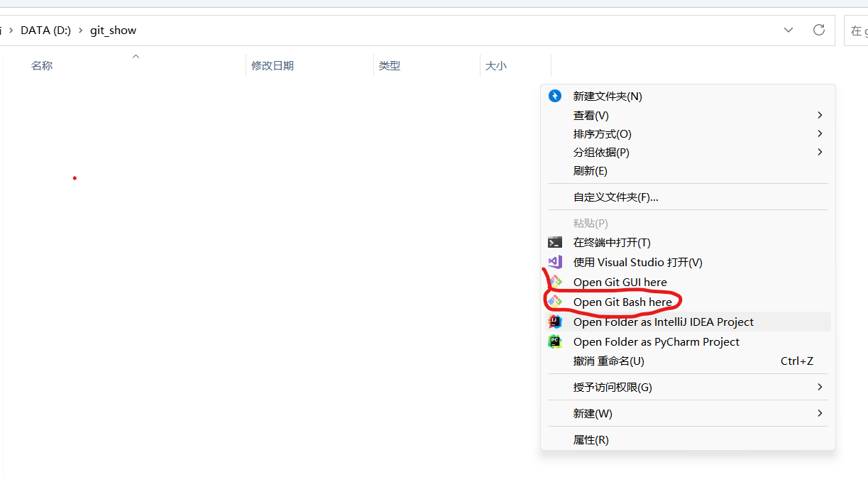Choose 刷新(E) to refresh the folder
Viewport: 868px width, 477px height.
point(688,170)
